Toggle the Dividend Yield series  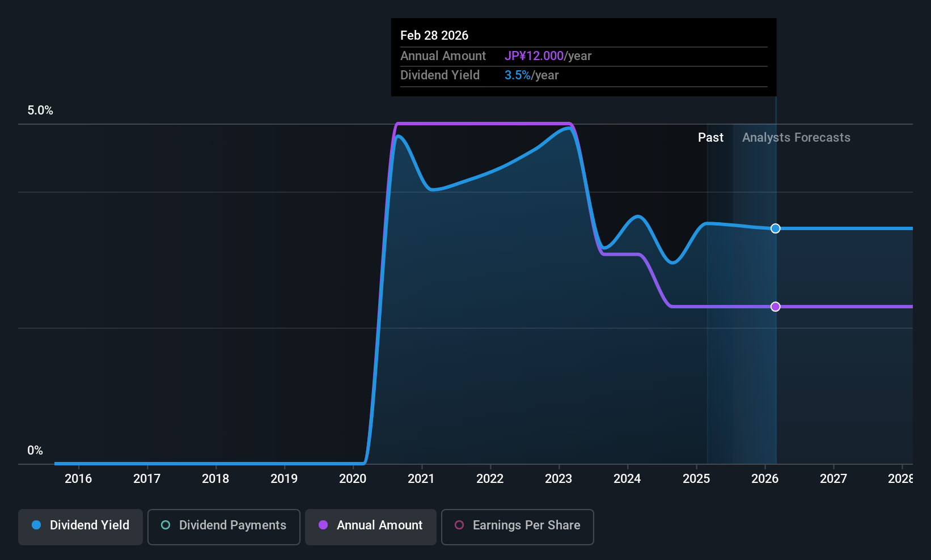(80, 527)
